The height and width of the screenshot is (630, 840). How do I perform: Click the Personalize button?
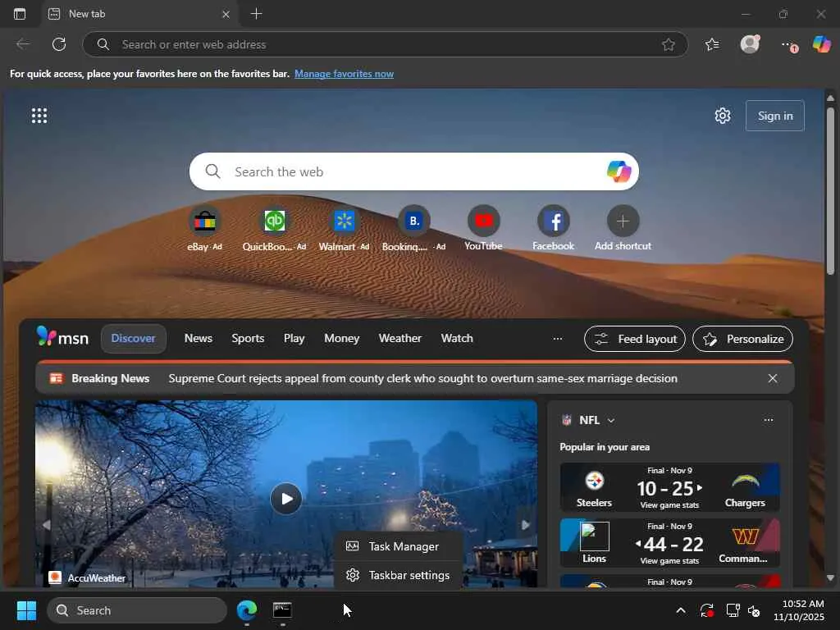[742, 339]
